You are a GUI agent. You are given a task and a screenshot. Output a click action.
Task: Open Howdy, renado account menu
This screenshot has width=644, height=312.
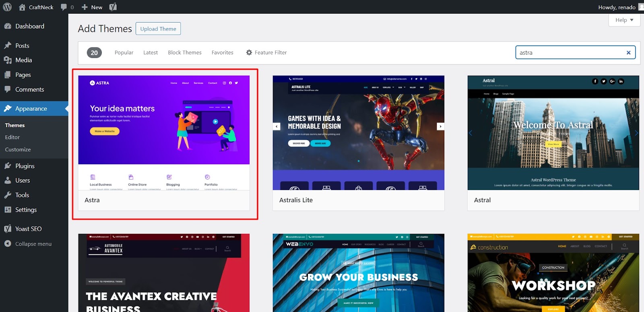click(621, 7)
